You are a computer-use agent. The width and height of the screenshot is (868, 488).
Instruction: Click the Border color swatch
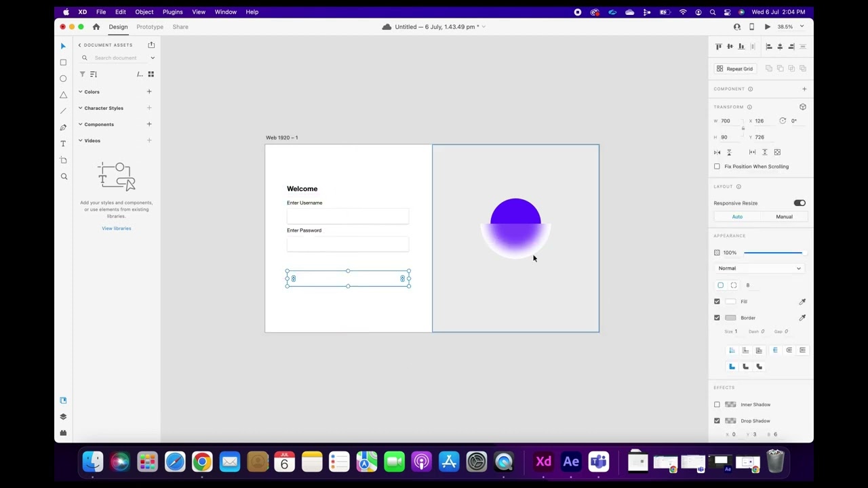[x=730, y=318]
